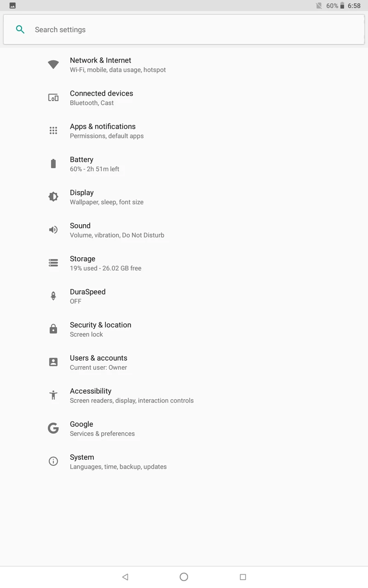Open Security & location settings
The image size is (368, 588).
100,329
